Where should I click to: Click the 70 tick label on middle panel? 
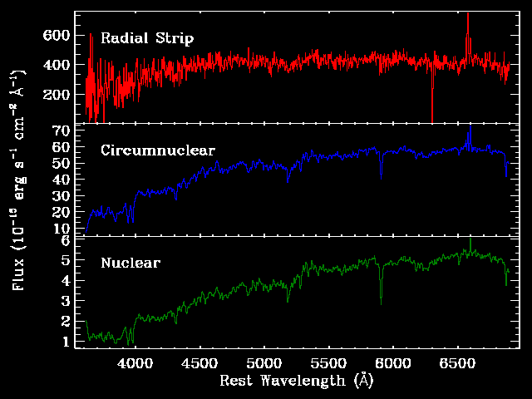(61, 130)
